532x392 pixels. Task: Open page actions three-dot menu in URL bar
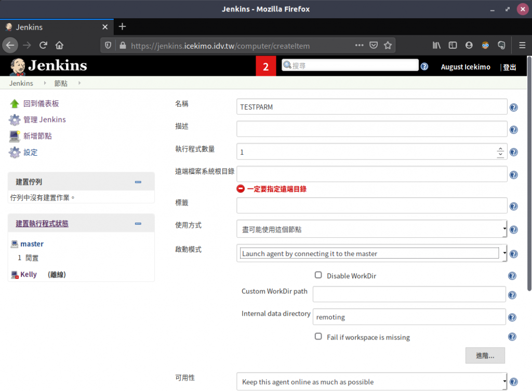(360, 45)
